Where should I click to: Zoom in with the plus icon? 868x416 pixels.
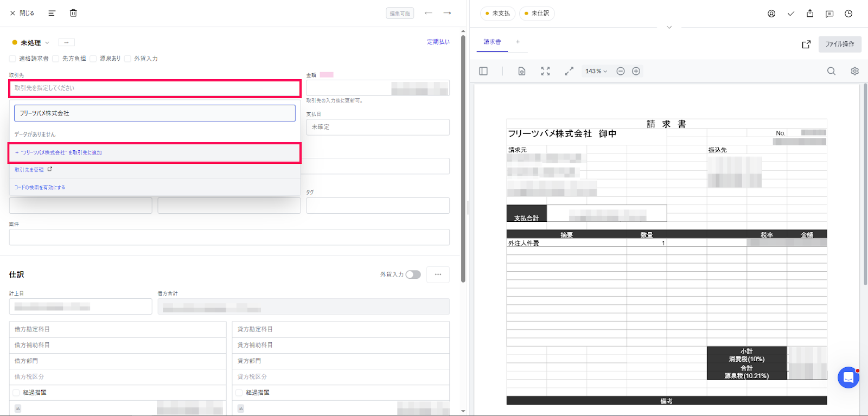pyautogui.click(x=636, y=71)
